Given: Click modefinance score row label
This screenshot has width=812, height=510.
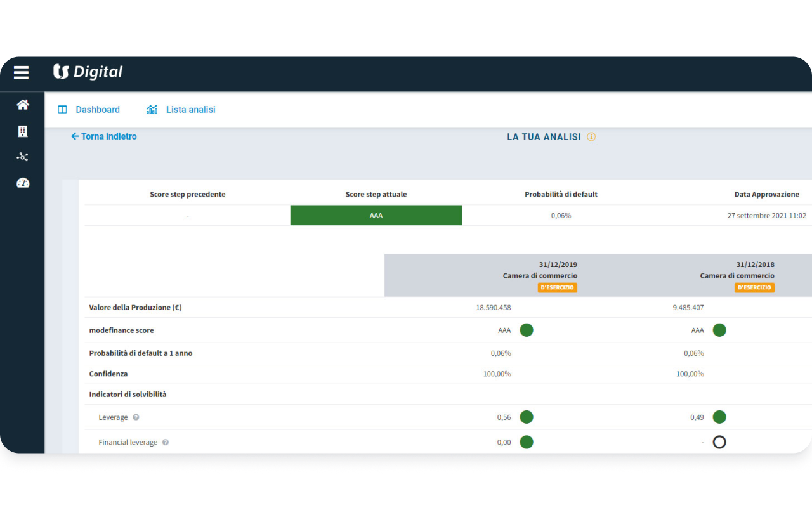Looking at the screenshot, I should tap(121, 330).
